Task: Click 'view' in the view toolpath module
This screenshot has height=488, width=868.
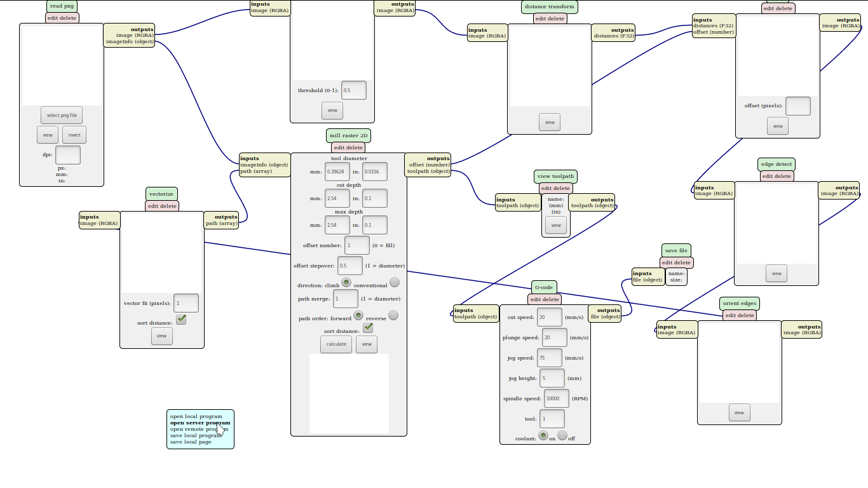Action: (x=556, y=226)
